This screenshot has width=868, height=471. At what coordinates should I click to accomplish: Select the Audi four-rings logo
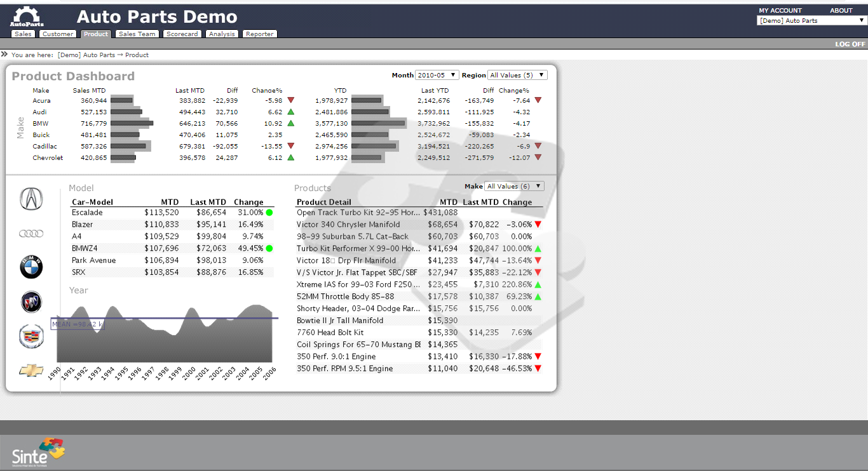[x=31, y=234]
